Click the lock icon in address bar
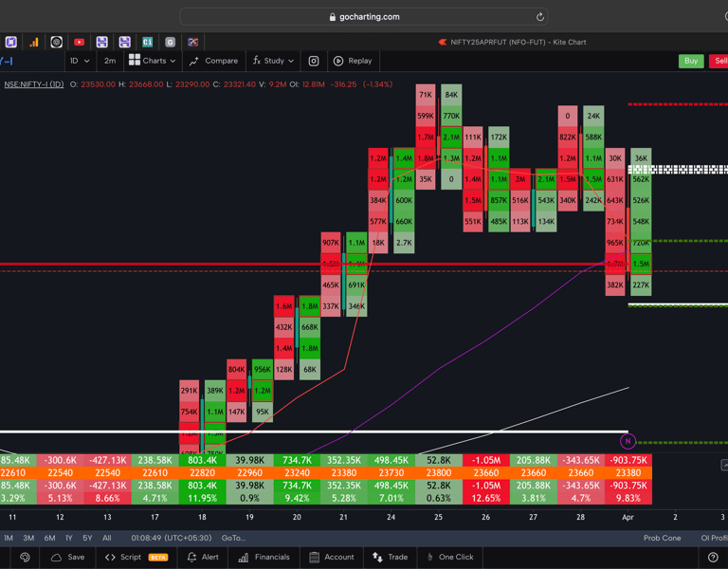The width and height of the screenshot is (728, 569). coord(332,17)
